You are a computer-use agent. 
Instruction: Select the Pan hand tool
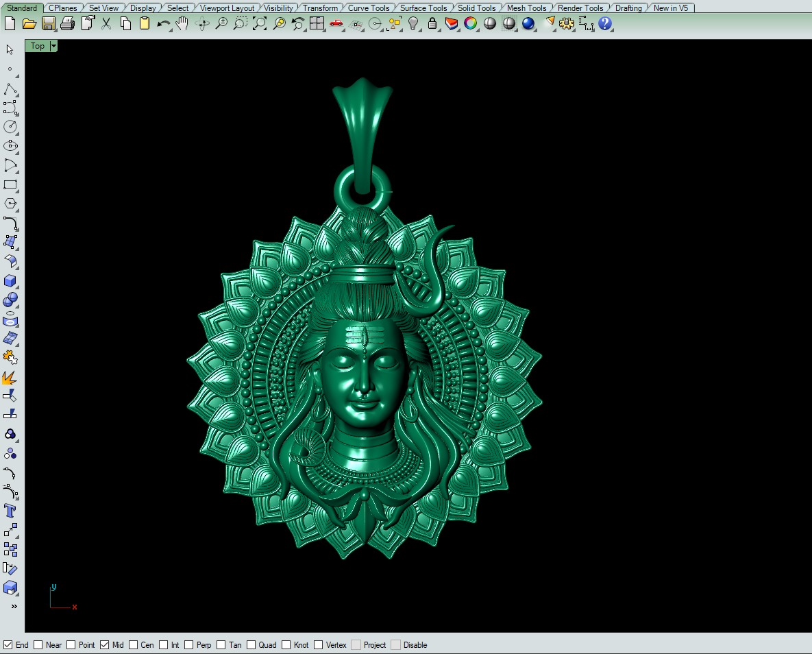(182, 24)
